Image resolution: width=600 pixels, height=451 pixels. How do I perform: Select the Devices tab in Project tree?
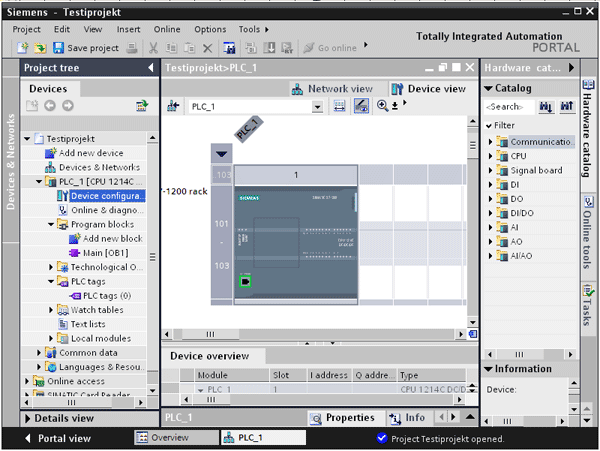(x=48, y=89)
